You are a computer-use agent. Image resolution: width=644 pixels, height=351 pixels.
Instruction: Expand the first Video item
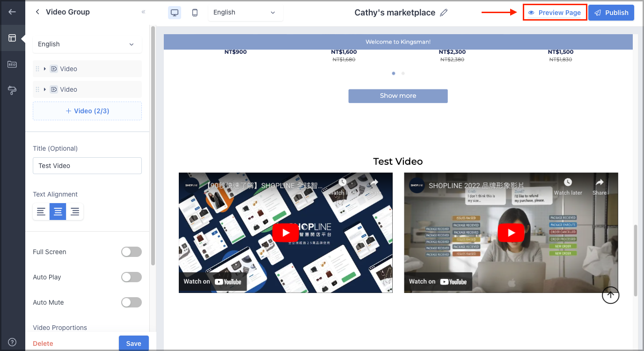(x=44, y=69)
